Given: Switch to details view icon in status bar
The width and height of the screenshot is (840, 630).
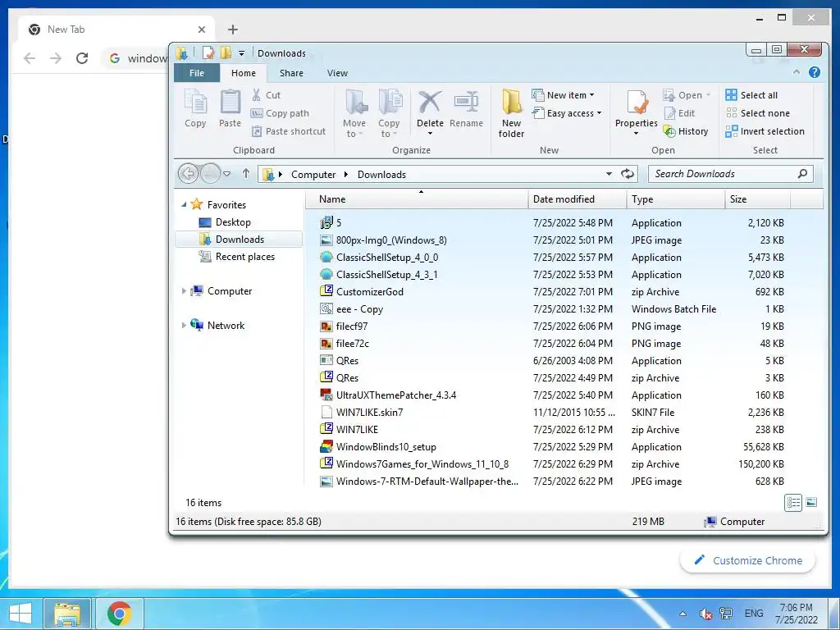Looking at the screenshot, I should point(793,503).
